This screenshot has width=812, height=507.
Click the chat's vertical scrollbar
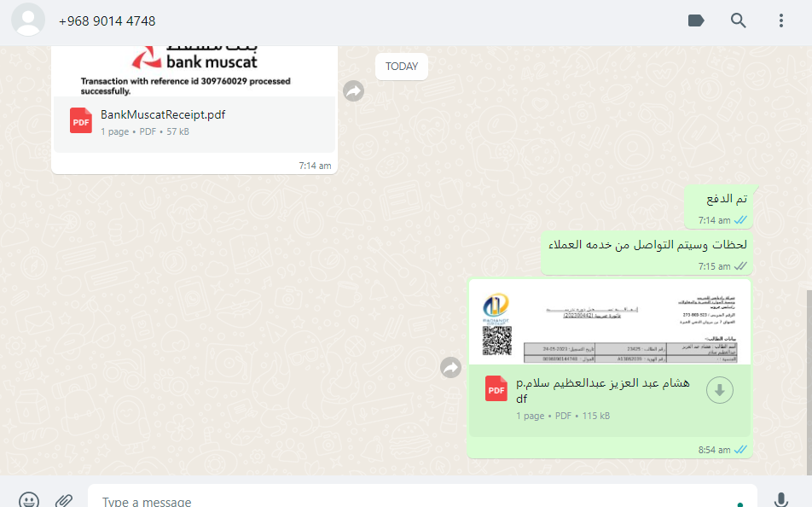(x=809, y=381)
